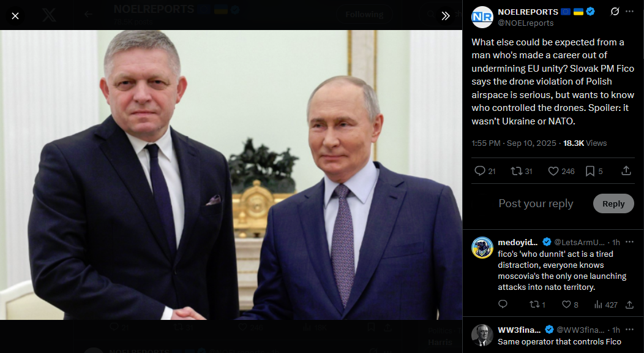644x353 pixels.
Task: Open the 18.3K Views link
Action: click(585, 143)
